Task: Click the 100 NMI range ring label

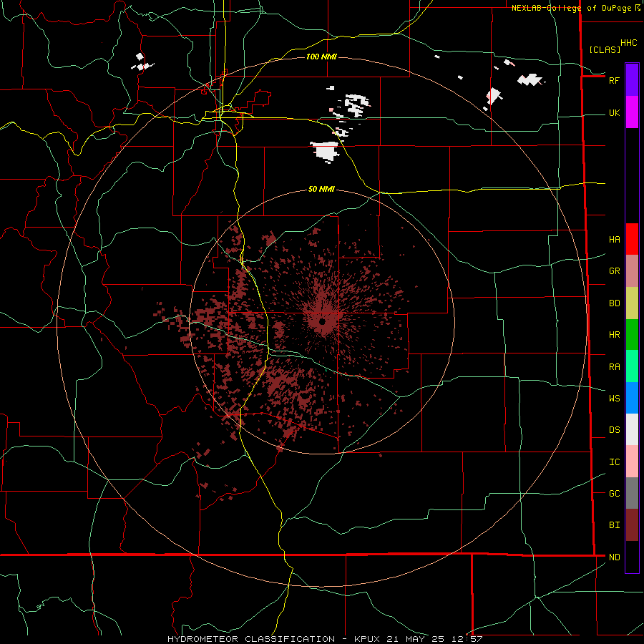Action: pos(321,57)
